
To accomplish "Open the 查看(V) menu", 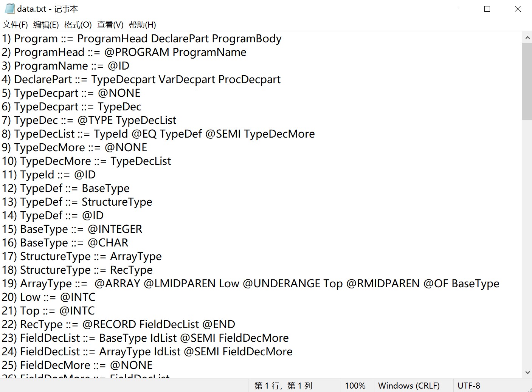I will coord(110,25).
